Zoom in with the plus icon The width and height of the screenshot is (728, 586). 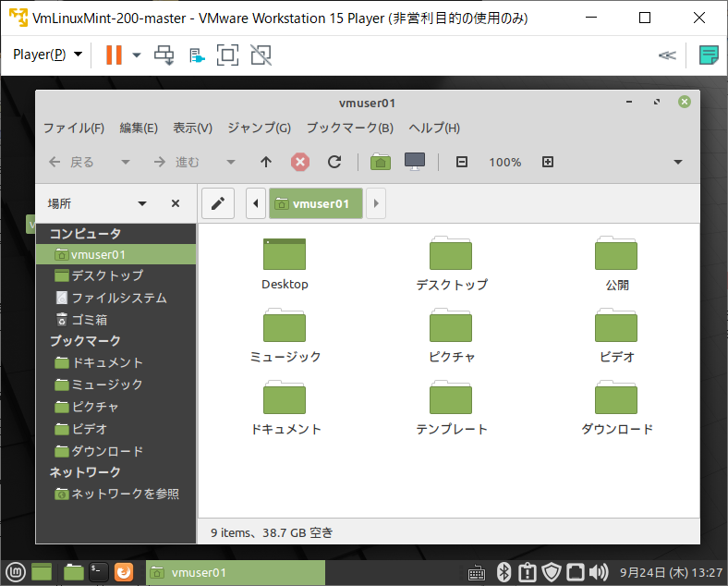548,162
